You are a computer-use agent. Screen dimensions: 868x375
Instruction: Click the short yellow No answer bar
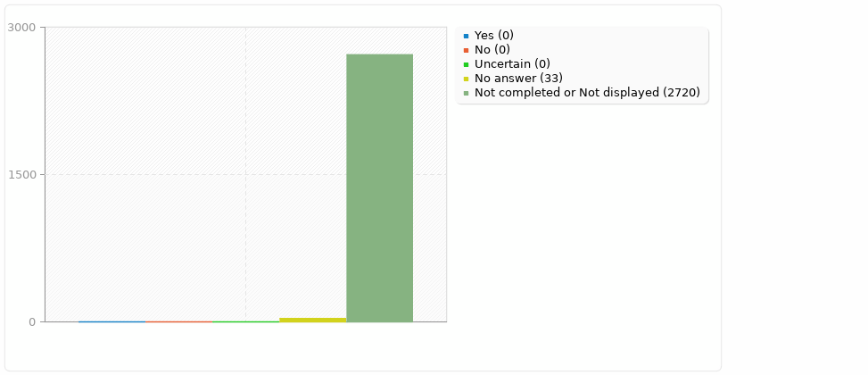pyautogui.click(x=312, y=320)
